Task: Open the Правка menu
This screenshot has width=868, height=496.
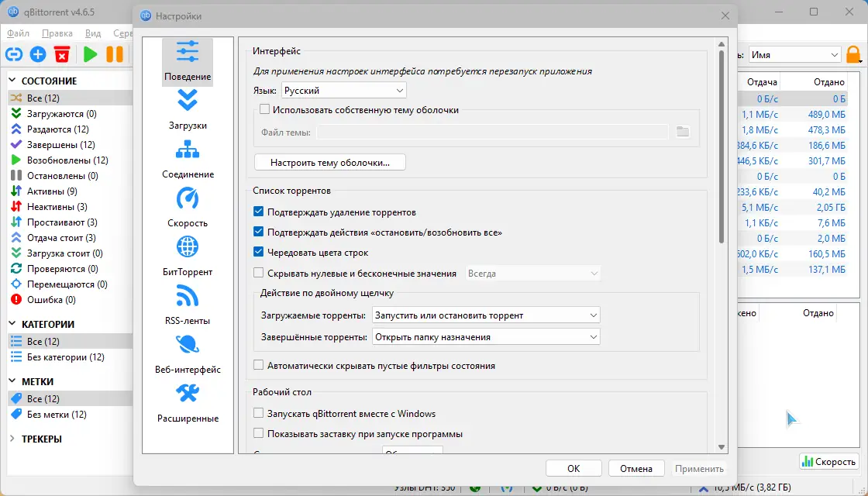Action: point(57,33)
